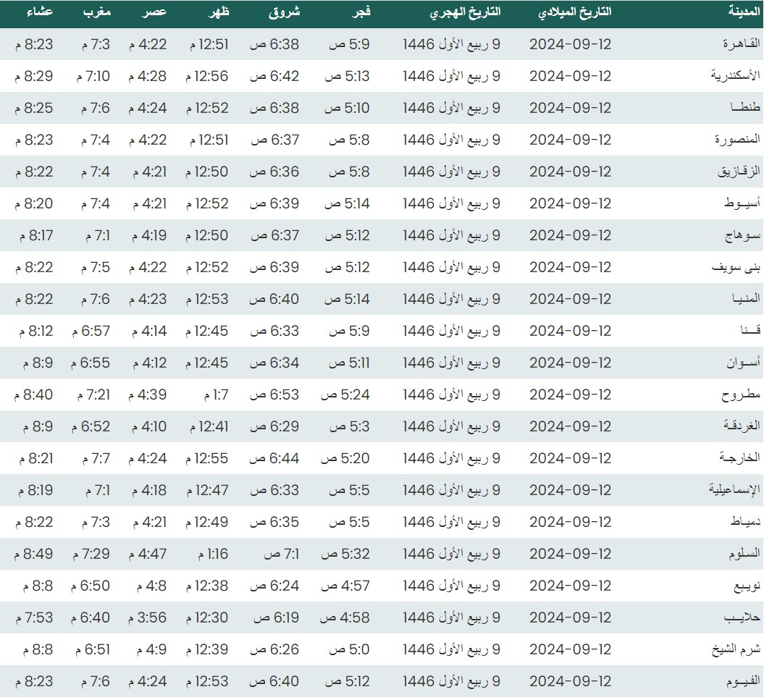The image size is (764, 700).
Task: Click the شروق column header
Action: click(x=287, y=13)
